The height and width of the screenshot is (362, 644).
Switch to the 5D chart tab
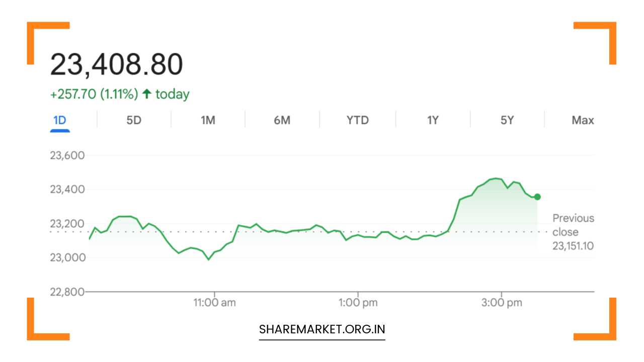pos(134,120)
